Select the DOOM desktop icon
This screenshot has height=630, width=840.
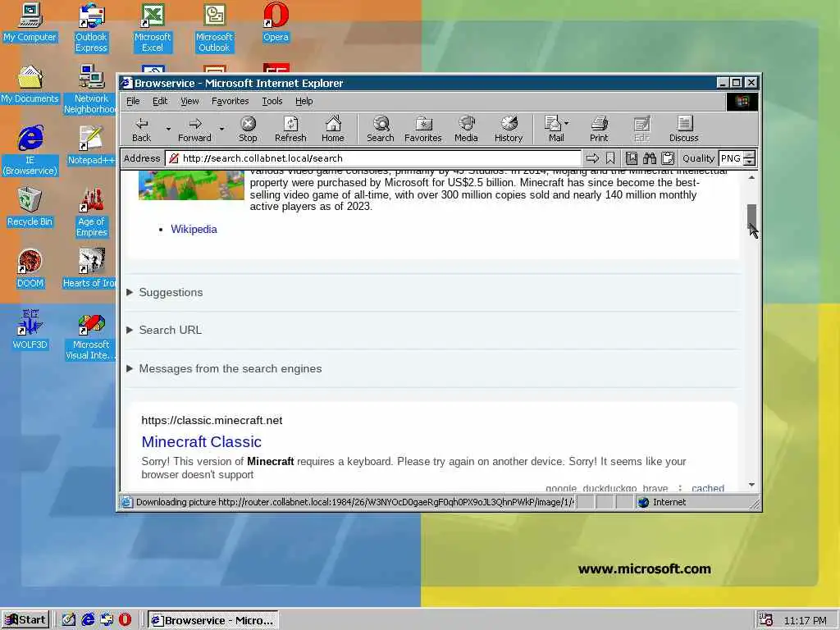pyautogui.click(x=30, y=269)
